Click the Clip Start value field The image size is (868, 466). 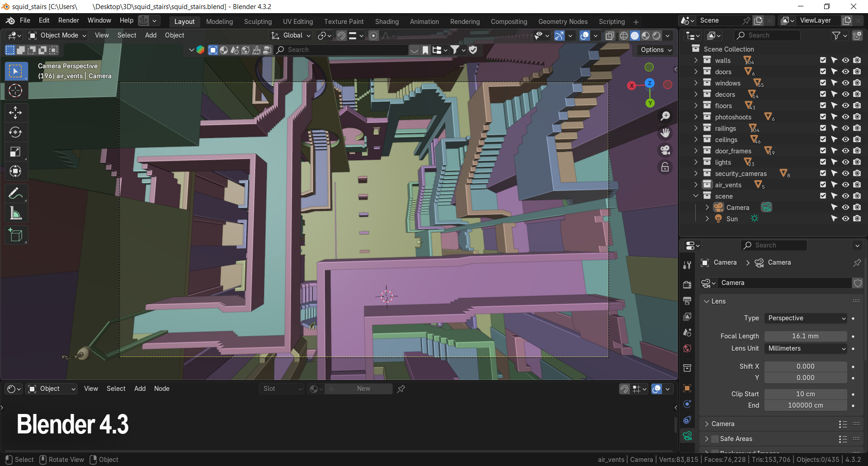point(806,394)
